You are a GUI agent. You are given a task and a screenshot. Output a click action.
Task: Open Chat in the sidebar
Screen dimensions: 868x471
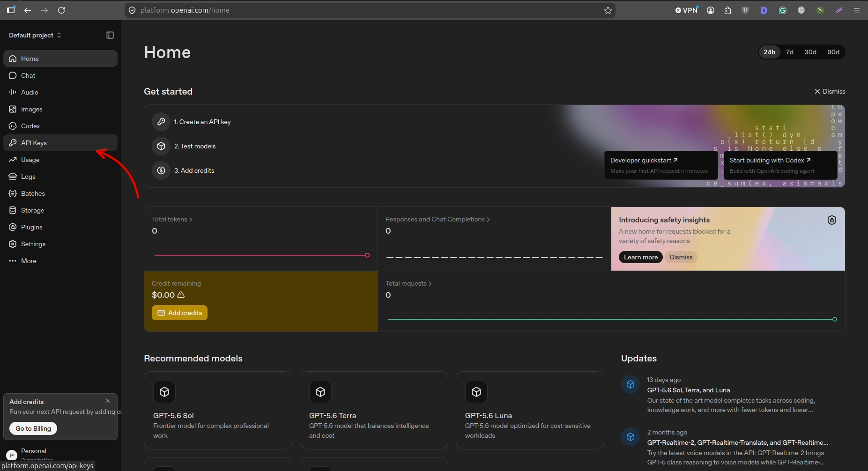coord(60,75)
